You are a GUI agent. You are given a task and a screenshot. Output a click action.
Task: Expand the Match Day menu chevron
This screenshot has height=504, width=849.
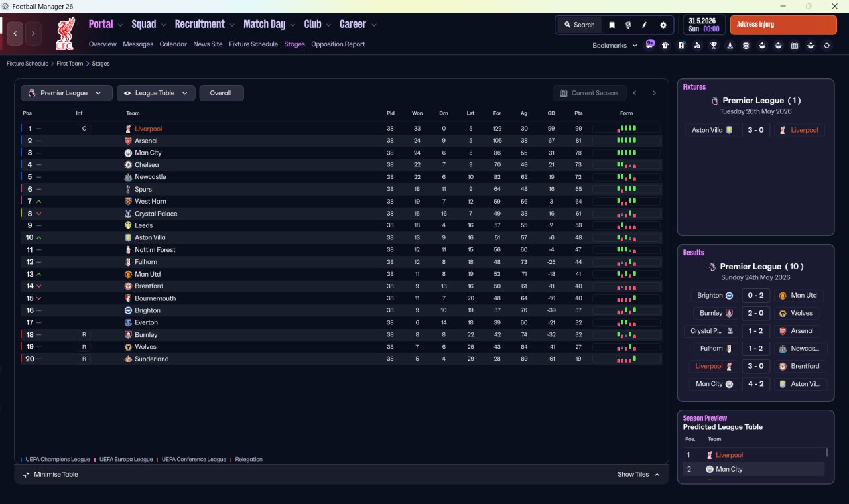293,25
